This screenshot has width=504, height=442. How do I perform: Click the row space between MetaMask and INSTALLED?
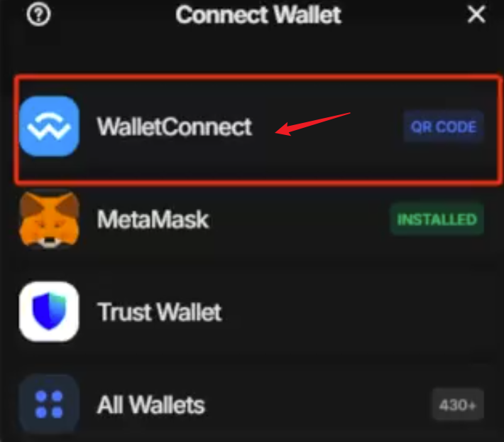pyautogui.click(x=299, y=220)
